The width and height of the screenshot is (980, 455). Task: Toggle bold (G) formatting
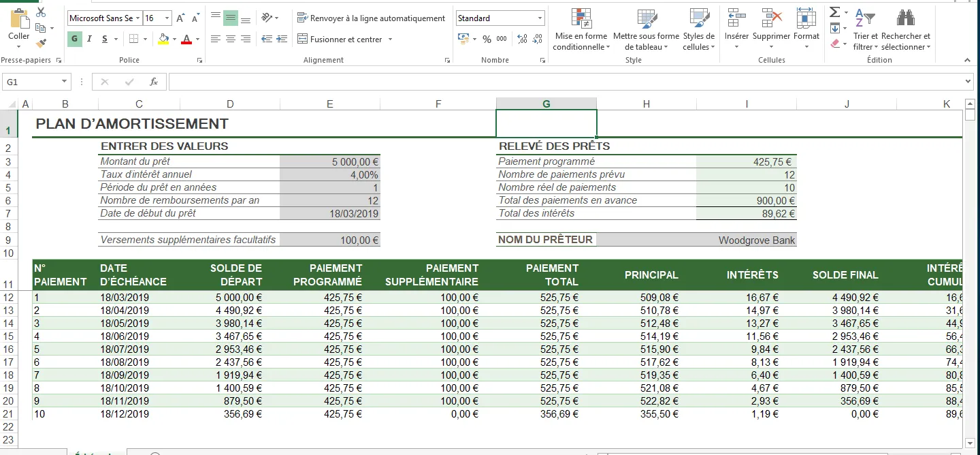tap(75, 40)
